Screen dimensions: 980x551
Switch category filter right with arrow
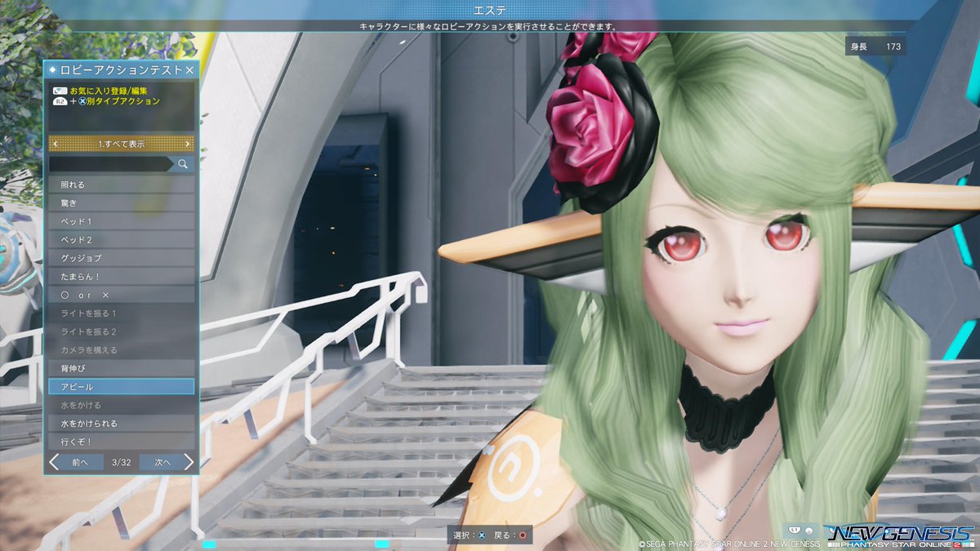click(x=188, y=144)
